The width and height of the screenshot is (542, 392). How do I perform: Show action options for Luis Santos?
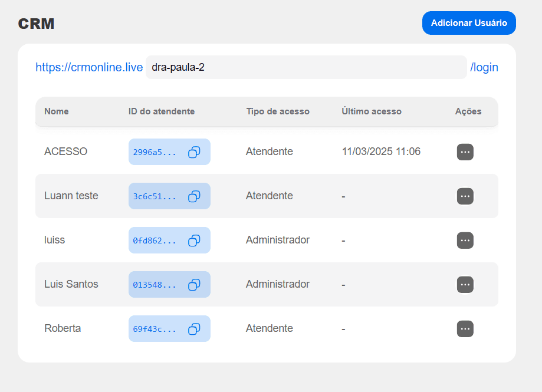coord(465,285)
